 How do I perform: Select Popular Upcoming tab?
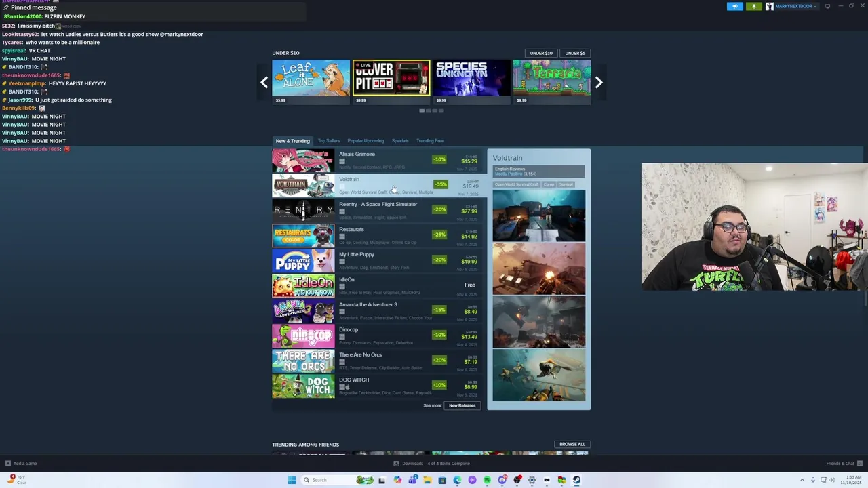[366, 141]
